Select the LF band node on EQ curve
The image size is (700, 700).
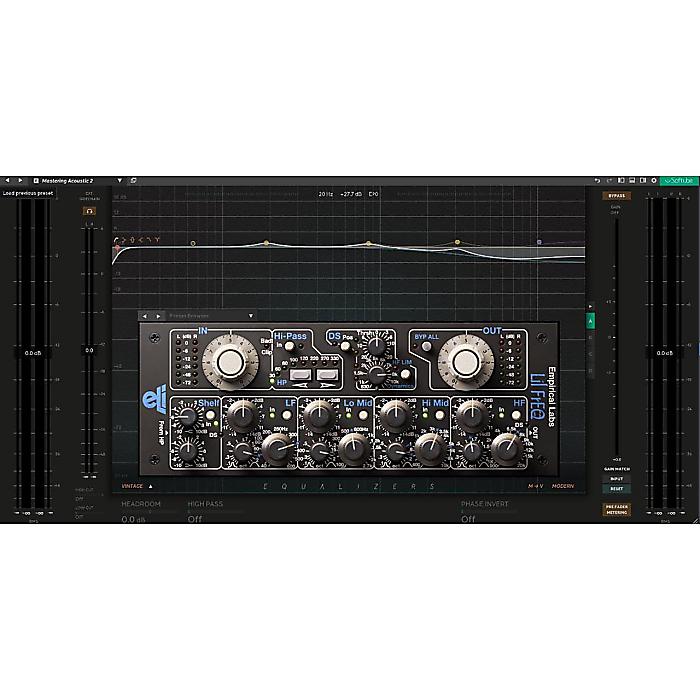(267, 243)
